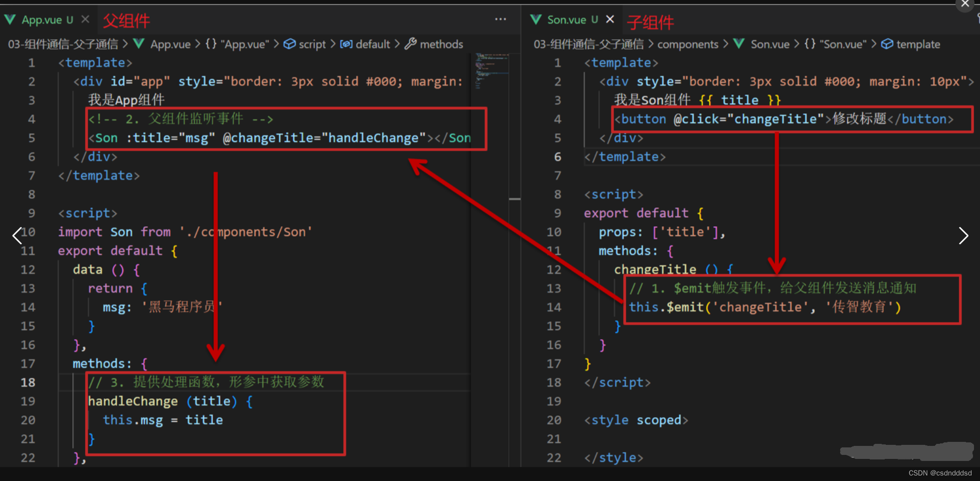Click the cube icon beside script breadcrumb
Screen dimensions: 980x481
[x=289, y=44]
